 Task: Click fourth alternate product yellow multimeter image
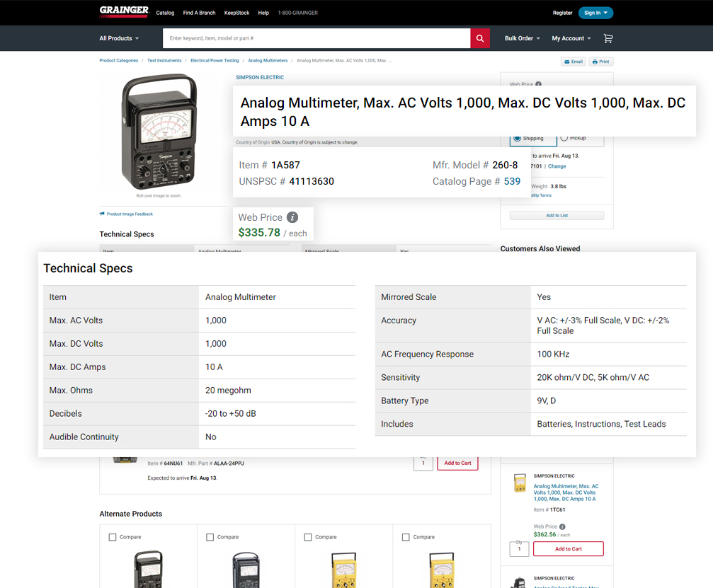coord(442,570)
